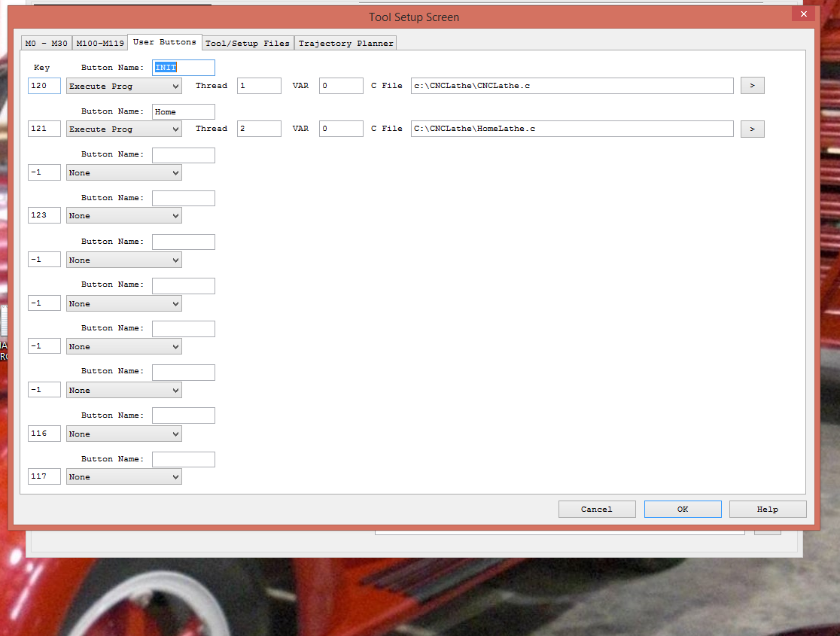Image resolution: width=840 pixels, height=636 pixels.
Task: Browse for the HomeLathe.c file
Action: pos(752,129)
